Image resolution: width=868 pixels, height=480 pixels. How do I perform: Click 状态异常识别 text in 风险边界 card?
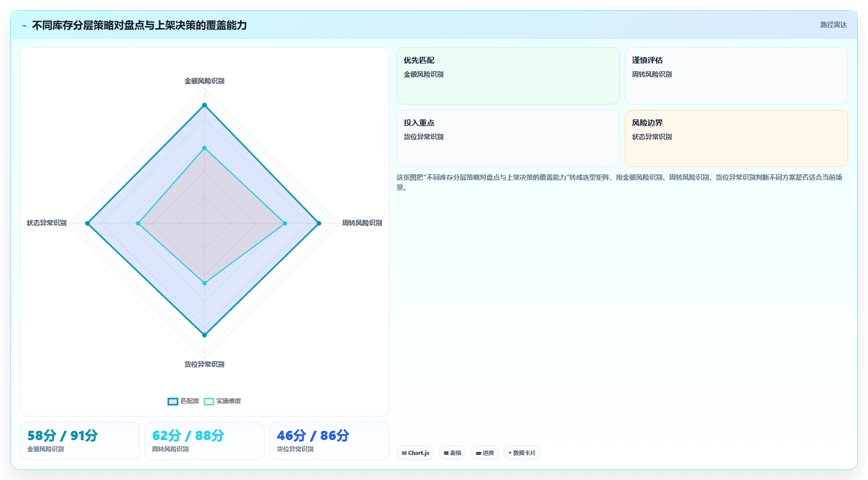pos(652,137)
